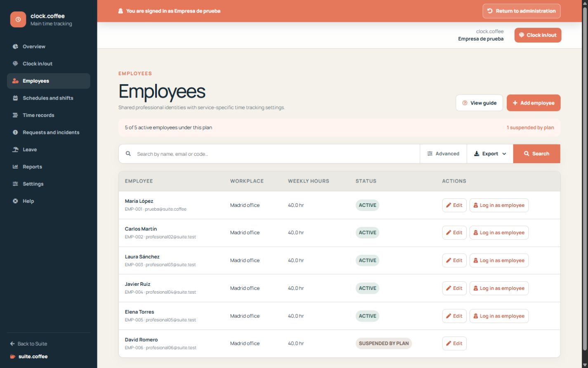The width and height of the screenshot is (588, 368).
Task: Focus the employee search input field
Action: click(x=269, y=154)
